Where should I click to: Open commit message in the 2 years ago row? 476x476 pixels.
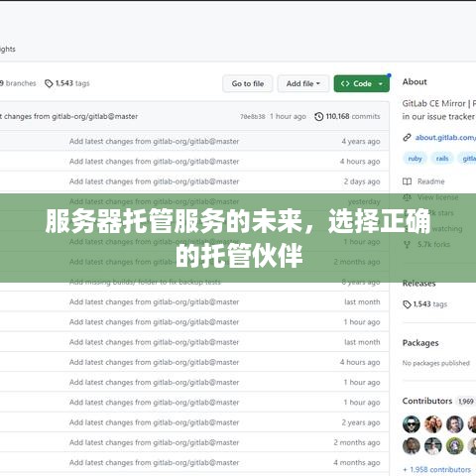point(154,422)
